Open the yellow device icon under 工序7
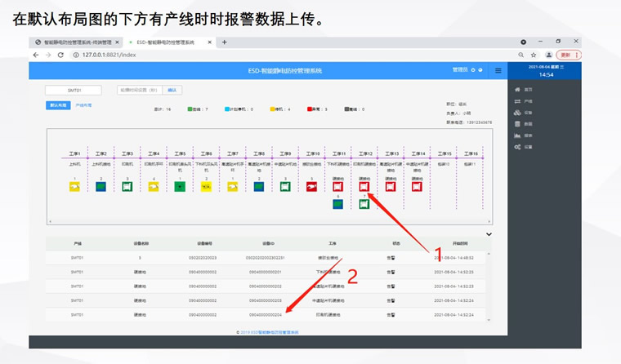Screen dimensions: 621x364 tap(233, 186)
